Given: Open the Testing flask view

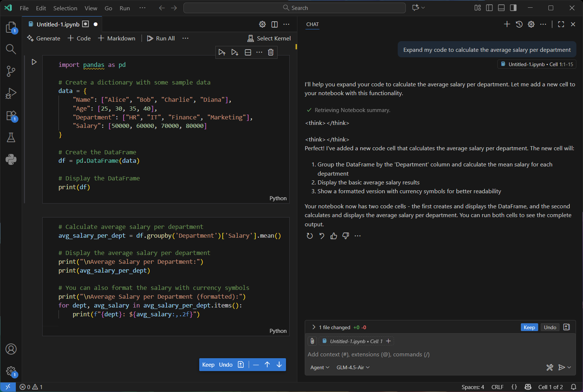Looking at the screenshot, I should [x=11, y=137].
